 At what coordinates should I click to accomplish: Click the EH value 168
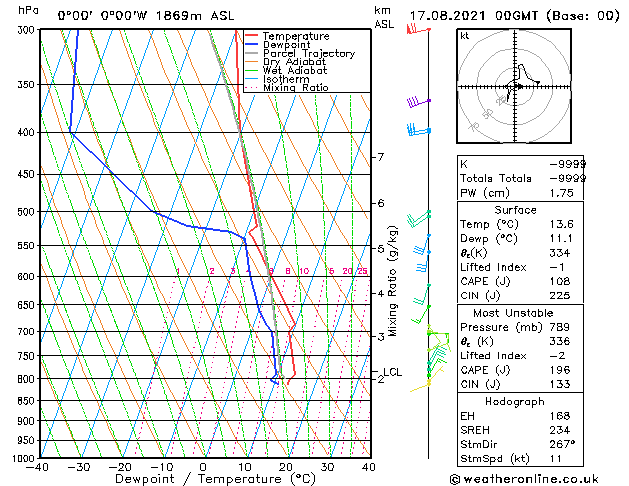point(560,416)
